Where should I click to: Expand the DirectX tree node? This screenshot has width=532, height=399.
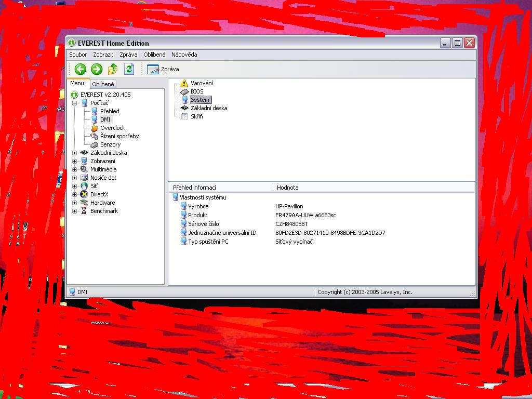pos(74,194)
